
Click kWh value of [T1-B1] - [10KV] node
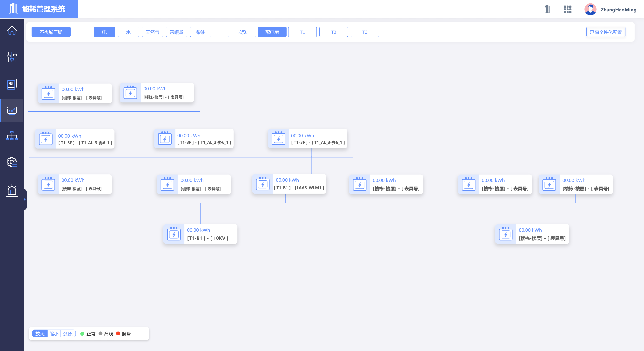click(199, 230)
